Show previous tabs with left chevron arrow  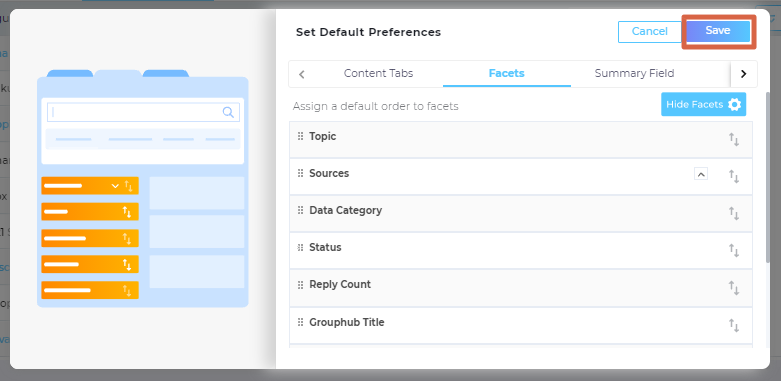301,74
